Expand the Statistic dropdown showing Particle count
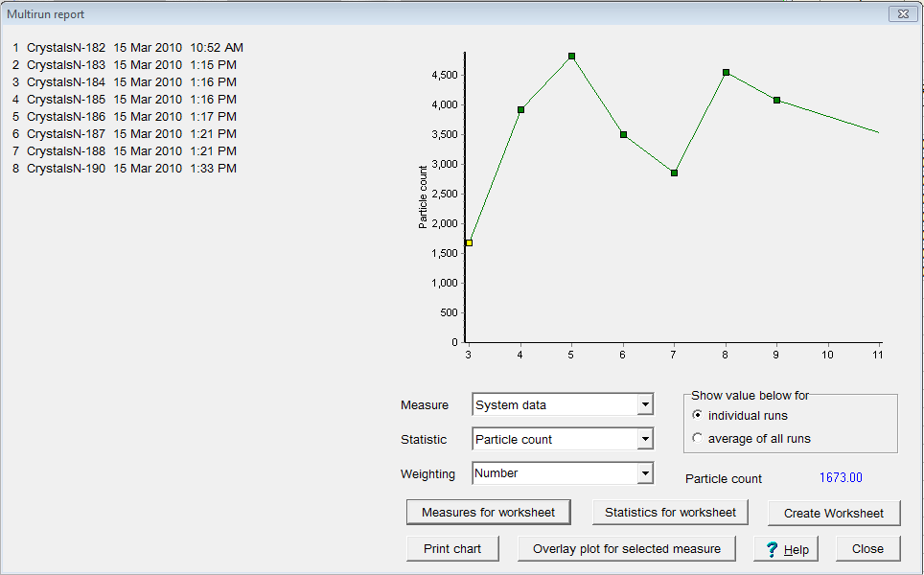This screenshot has height=575, width=924. tap(645, 440)
